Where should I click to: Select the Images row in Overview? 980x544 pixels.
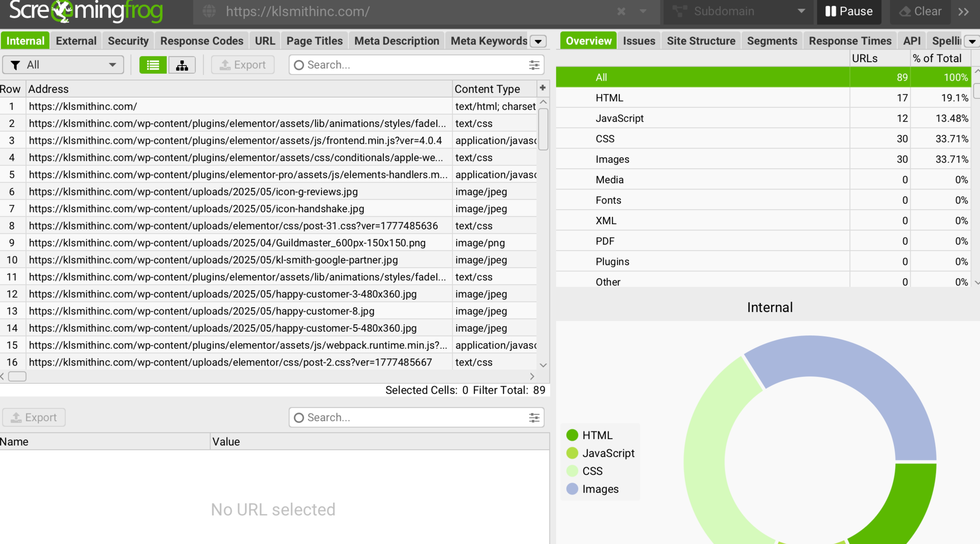point(763,159)
